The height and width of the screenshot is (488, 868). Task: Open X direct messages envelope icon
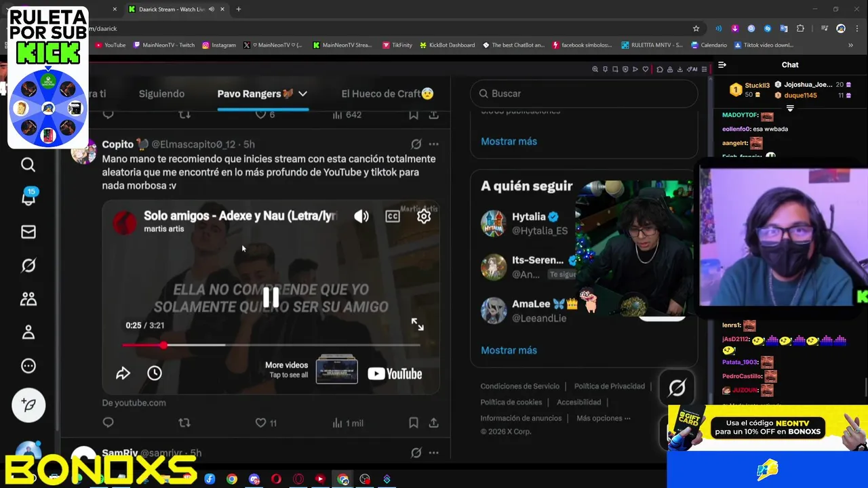tap(28, 232)
